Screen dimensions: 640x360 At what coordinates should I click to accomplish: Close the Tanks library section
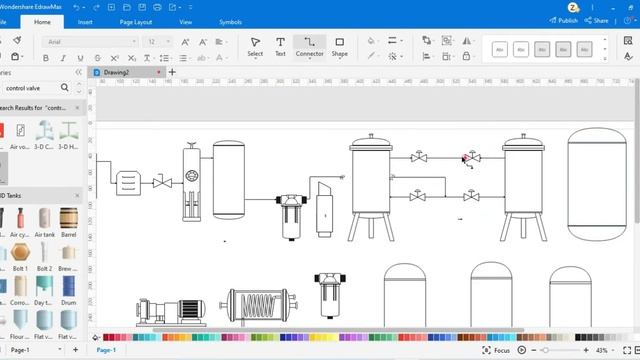click(77, 196)
